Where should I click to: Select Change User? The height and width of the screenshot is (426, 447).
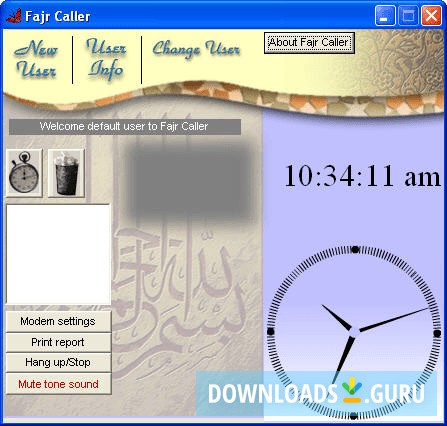point(196,49)
